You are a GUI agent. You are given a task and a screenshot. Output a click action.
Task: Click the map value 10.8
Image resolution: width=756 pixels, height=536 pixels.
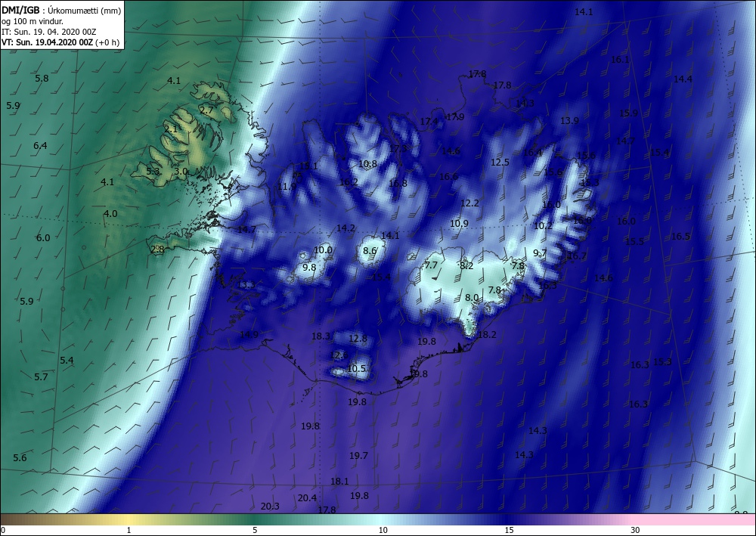[x=367, y=164]
